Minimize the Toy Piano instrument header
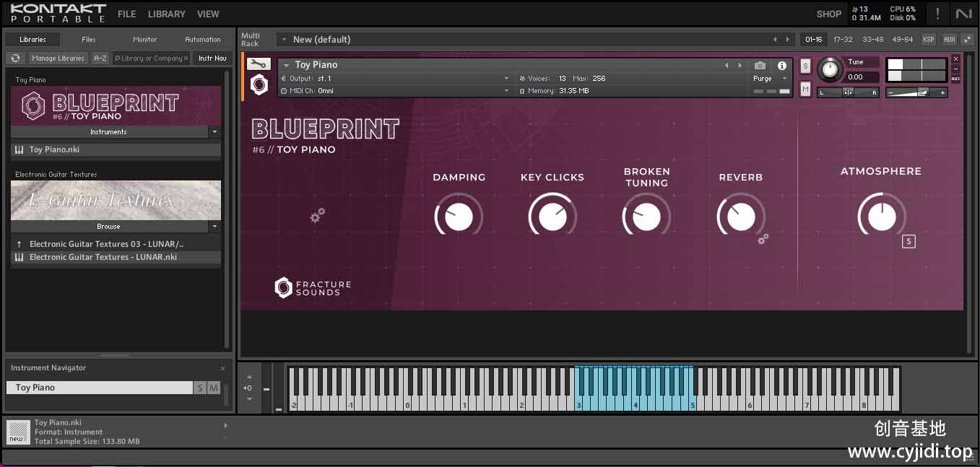Screen dimensions: 980x467 955,69
